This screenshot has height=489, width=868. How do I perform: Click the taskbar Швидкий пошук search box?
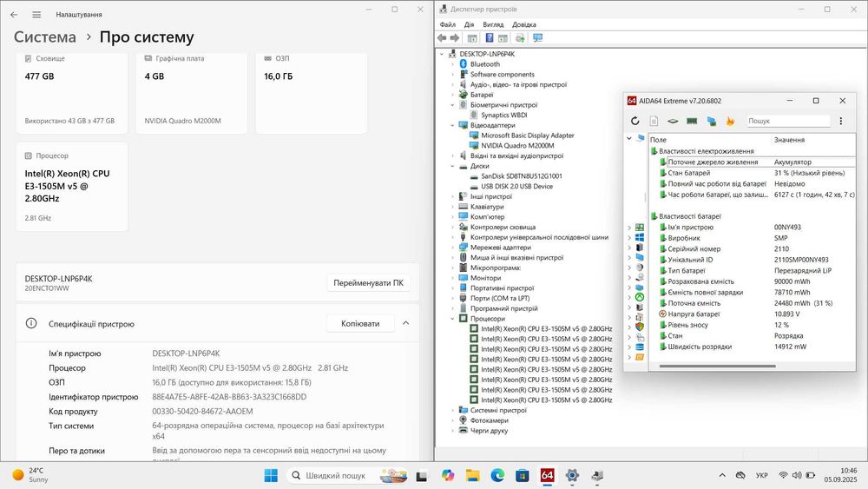pos(348,475)
